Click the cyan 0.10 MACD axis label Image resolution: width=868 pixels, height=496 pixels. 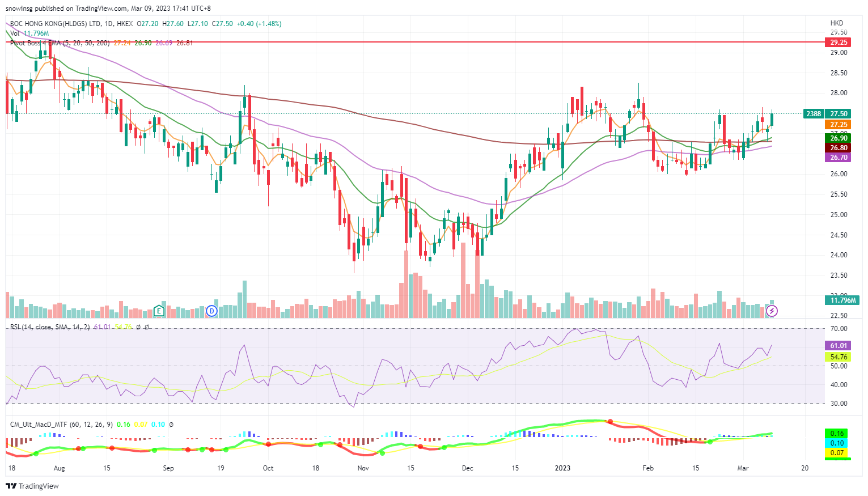(837, 443)
